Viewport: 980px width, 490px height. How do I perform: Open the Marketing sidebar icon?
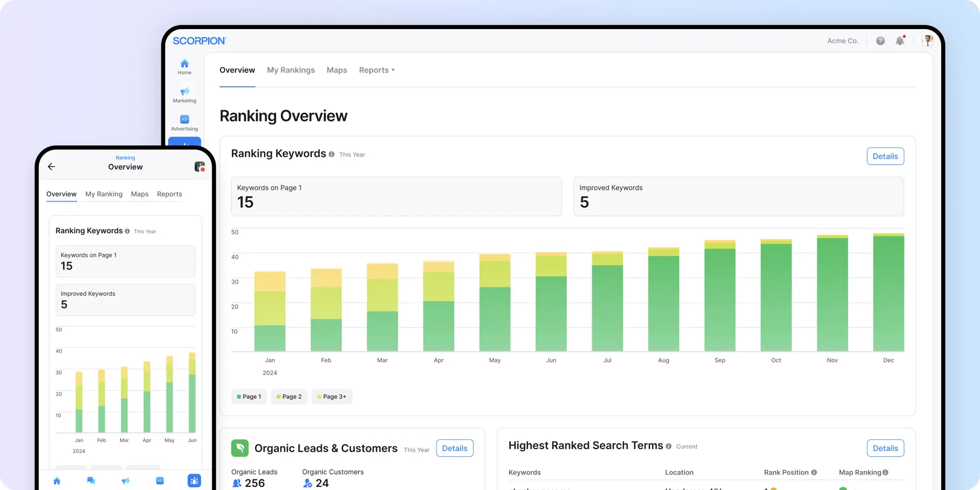coord(184,94)
